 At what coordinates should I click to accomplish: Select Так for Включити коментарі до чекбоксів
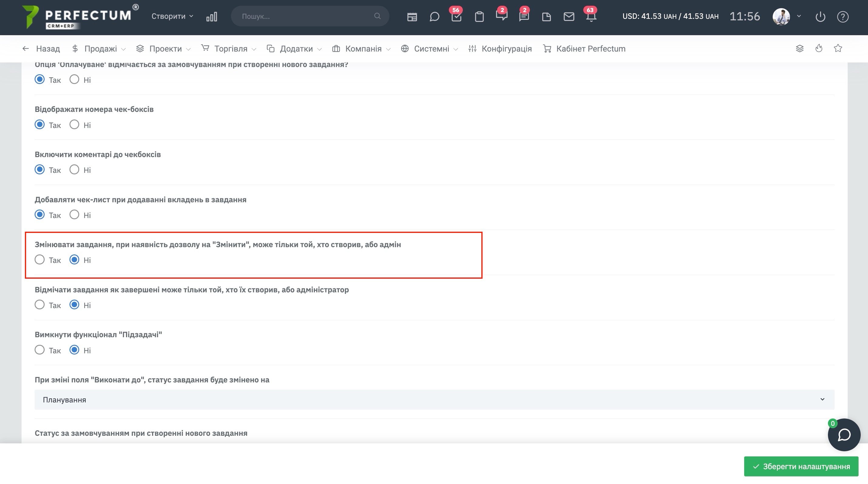[x=40, y=169]
